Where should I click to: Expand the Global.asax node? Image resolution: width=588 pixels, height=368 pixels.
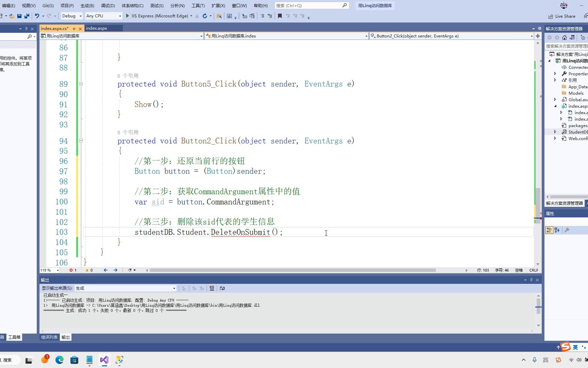click(555, 99)
